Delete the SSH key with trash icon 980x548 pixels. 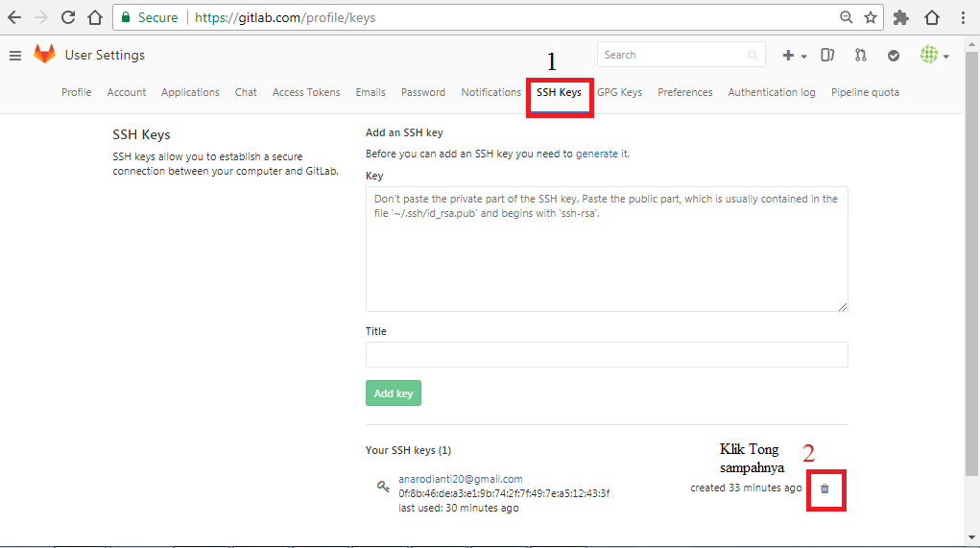[x=825, y=489]
